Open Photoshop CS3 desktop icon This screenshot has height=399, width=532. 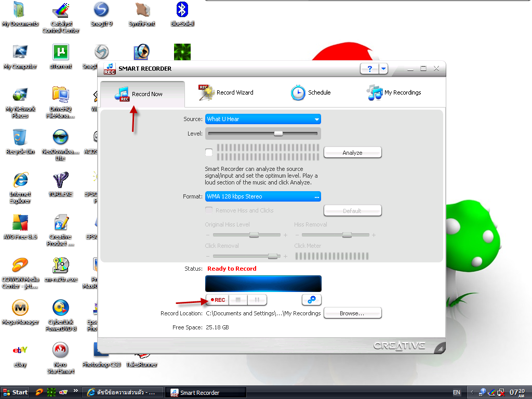[101, 355]
